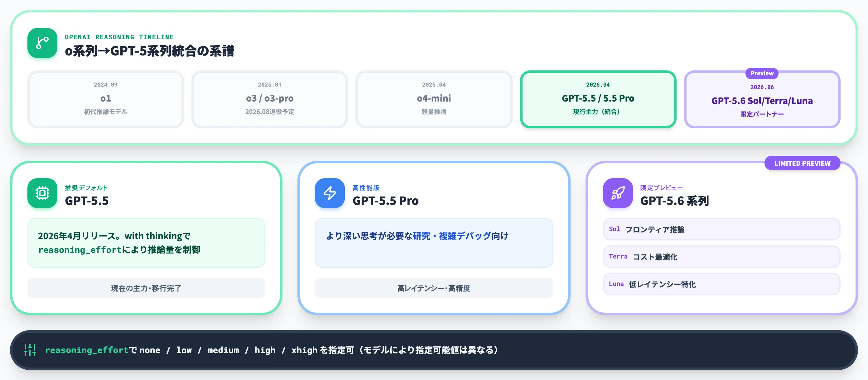
Task: Click the 2026年4月リリース description box
Action: pos(146,243)
